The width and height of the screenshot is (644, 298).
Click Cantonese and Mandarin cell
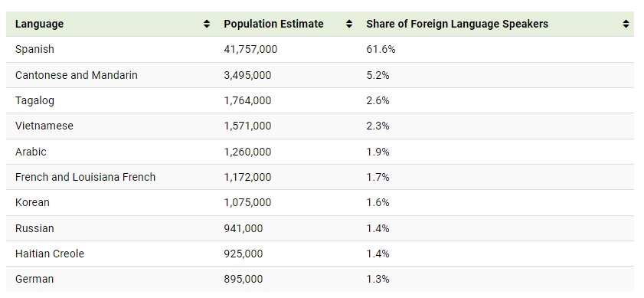[x=77, y=75]
